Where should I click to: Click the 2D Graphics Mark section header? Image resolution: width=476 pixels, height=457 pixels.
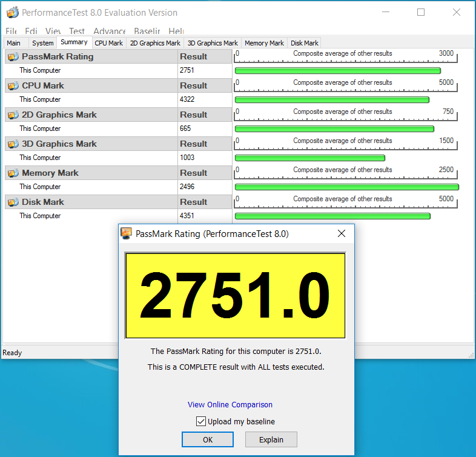point(91,115)
